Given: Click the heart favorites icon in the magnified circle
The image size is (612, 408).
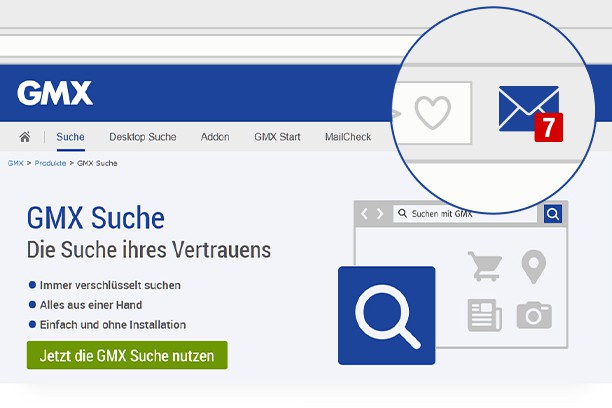Looking at the screenshot, I should (432, 112).
